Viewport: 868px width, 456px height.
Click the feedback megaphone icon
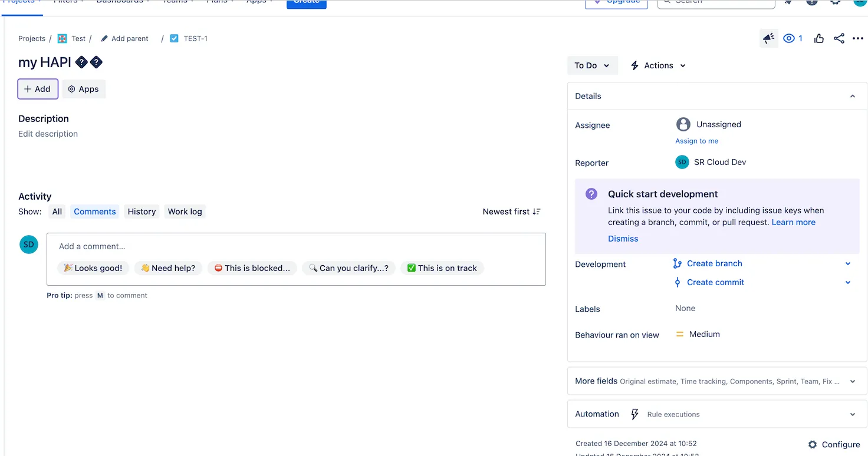(768, 38)
